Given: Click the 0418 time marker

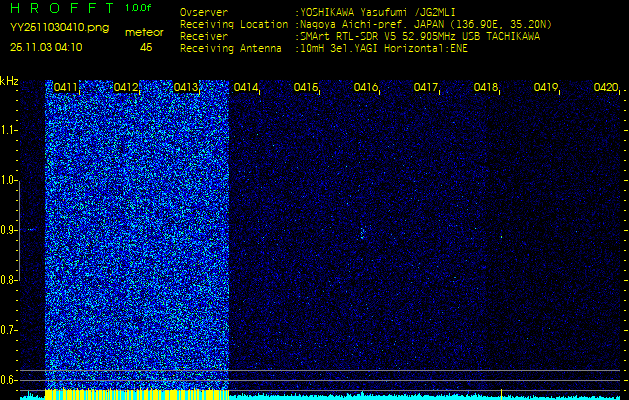Looking at the screenshot, I should (486, 87).
